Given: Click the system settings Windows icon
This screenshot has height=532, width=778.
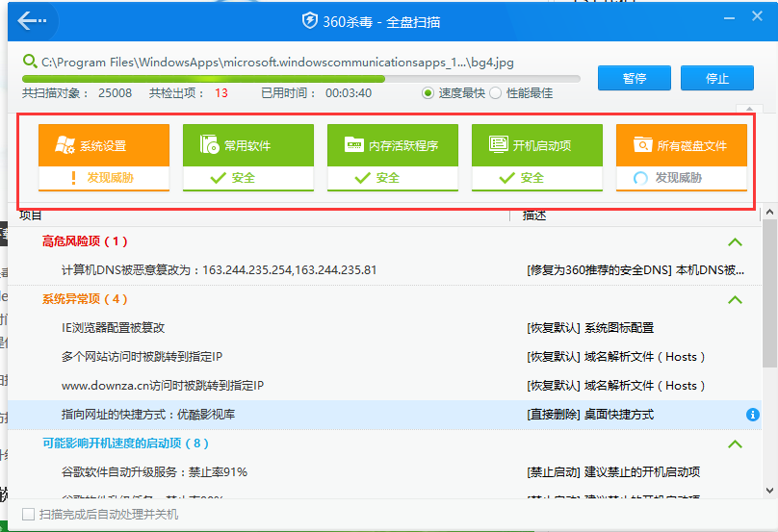Looking at the screenshot, I should [x=65, y=145].
